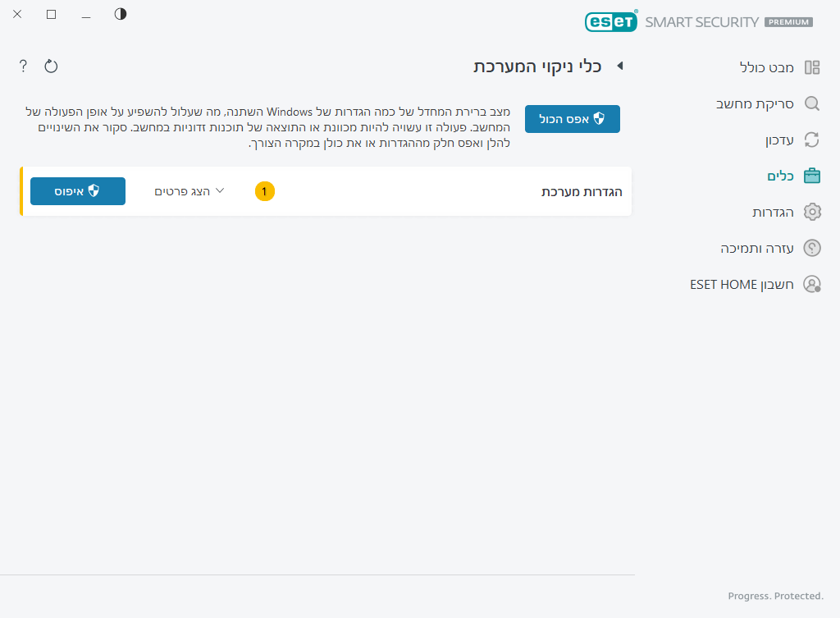Screen dimensions: 840x618
Task: Click the Setup gear icon
Action: 812,212
